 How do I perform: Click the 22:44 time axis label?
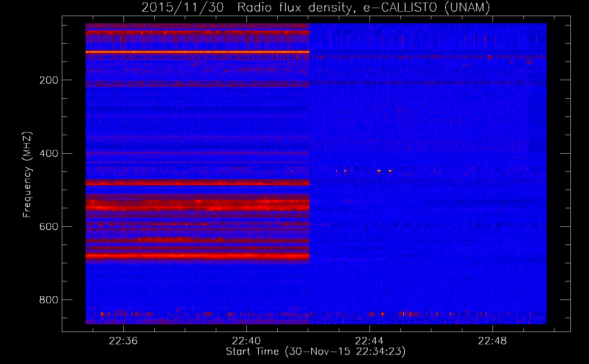tap(369, 341)
